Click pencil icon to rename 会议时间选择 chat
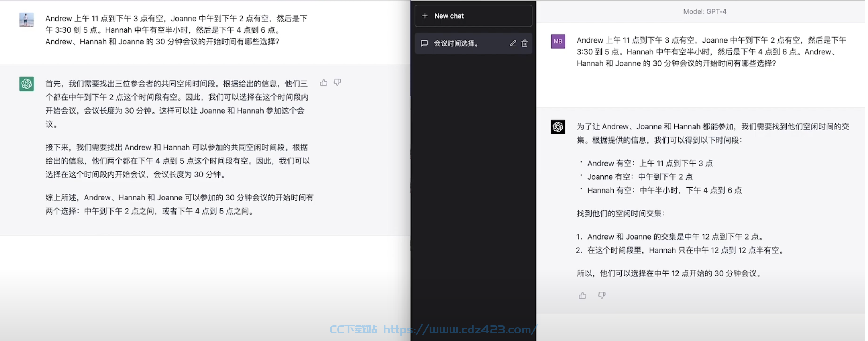Screen dimensions: 868x341 click(513, 43)
